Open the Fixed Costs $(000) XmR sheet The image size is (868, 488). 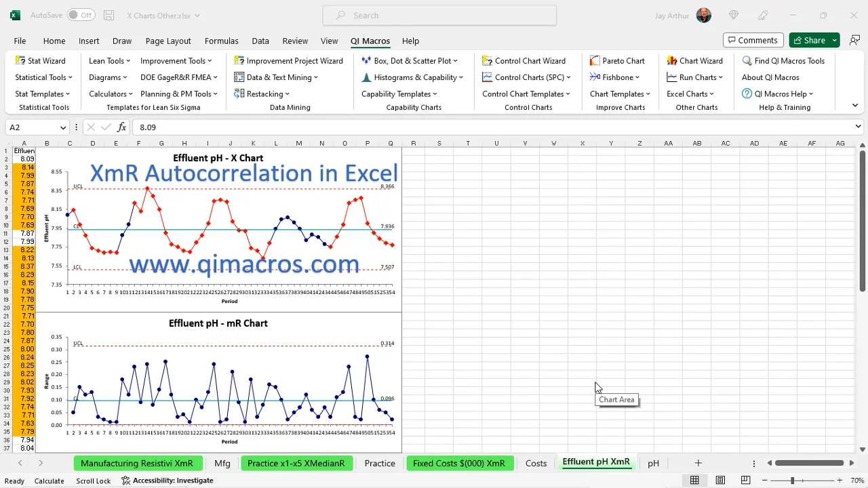(x=459, y=463)
